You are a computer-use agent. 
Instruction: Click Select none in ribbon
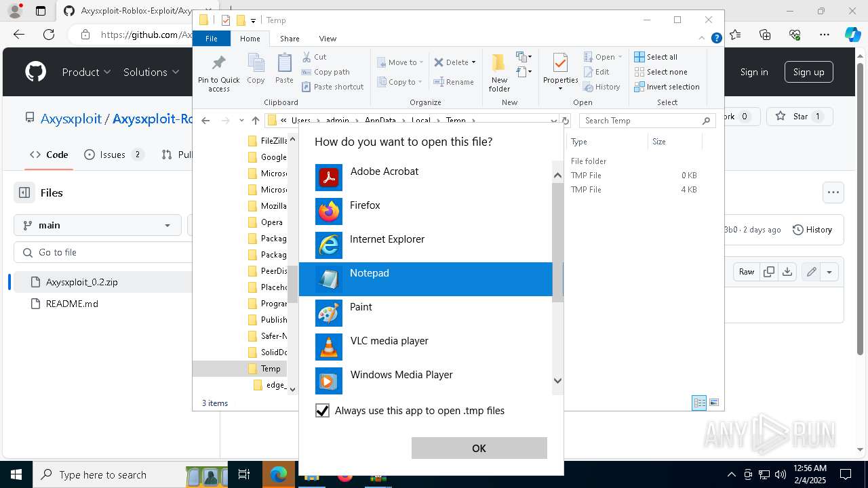[660, 72]
